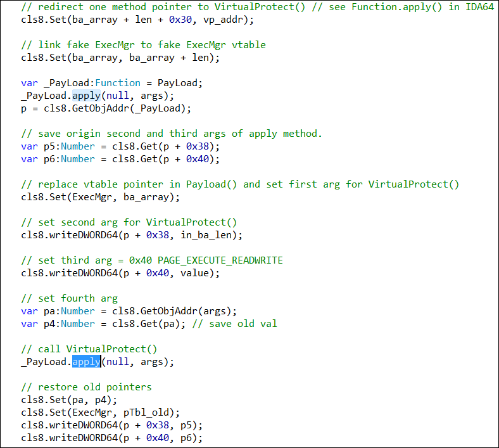Click comment mentioning PAGE_EXECUTE_READWRITE
This screenshot has width=499, height=448.
(152, 260)
